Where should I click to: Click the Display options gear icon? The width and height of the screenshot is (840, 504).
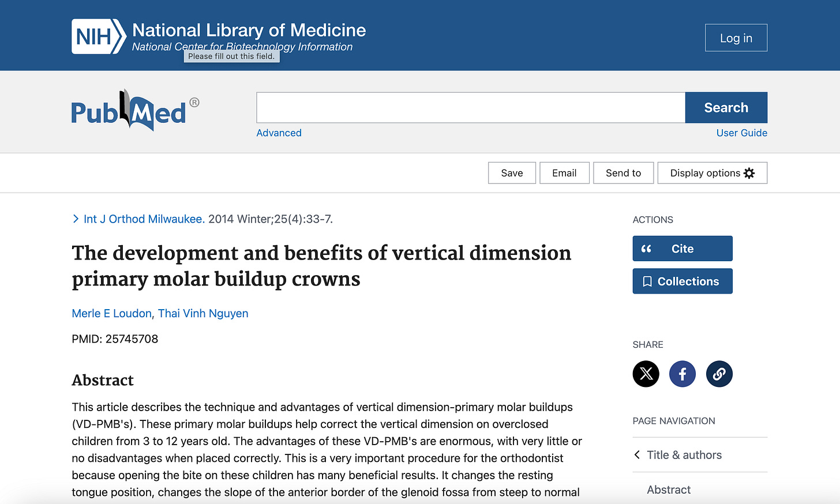click(749, 173)
